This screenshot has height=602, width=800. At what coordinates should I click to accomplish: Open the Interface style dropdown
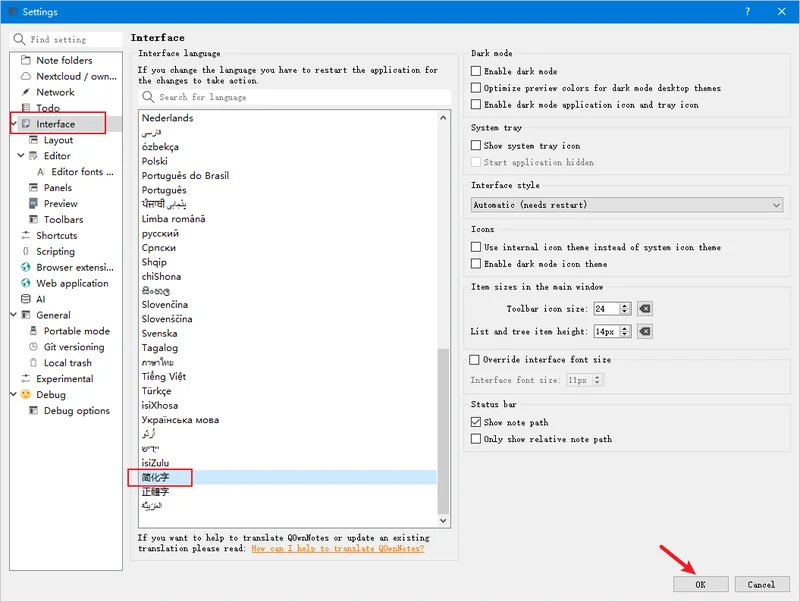coord(627,205)
